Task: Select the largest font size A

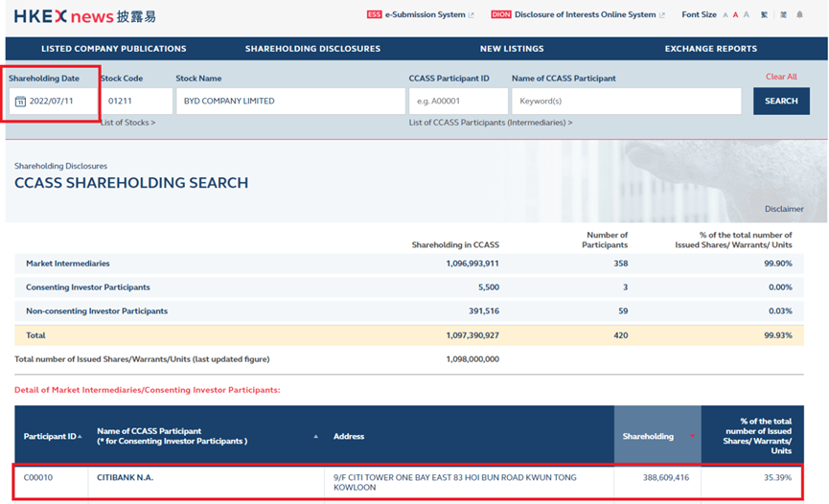Action: click(746, 15)
